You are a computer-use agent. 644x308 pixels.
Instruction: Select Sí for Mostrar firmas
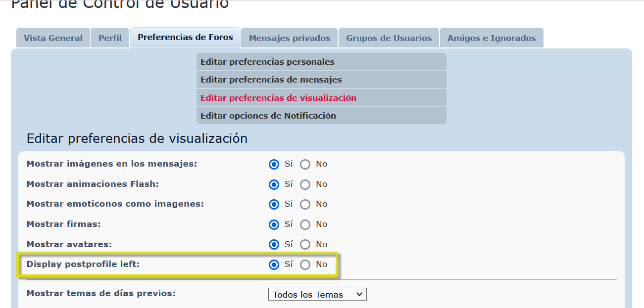pyautogui.click(x=274, y=224)
